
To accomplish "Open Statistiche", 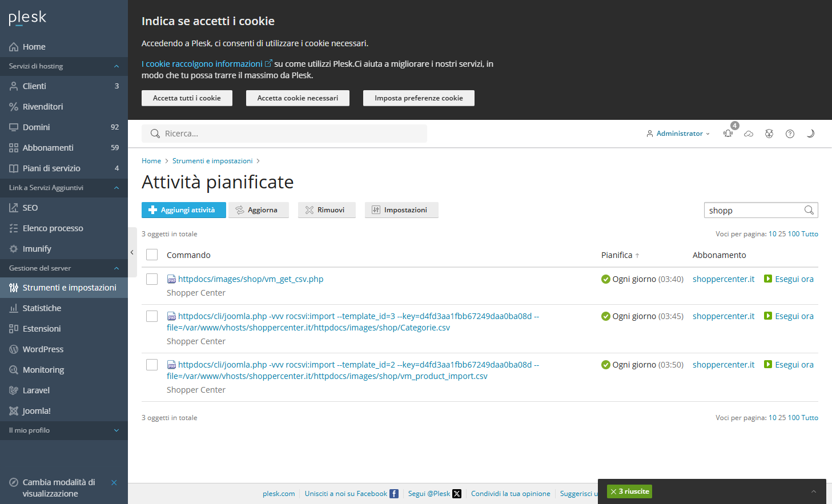I will coord(64,308).
